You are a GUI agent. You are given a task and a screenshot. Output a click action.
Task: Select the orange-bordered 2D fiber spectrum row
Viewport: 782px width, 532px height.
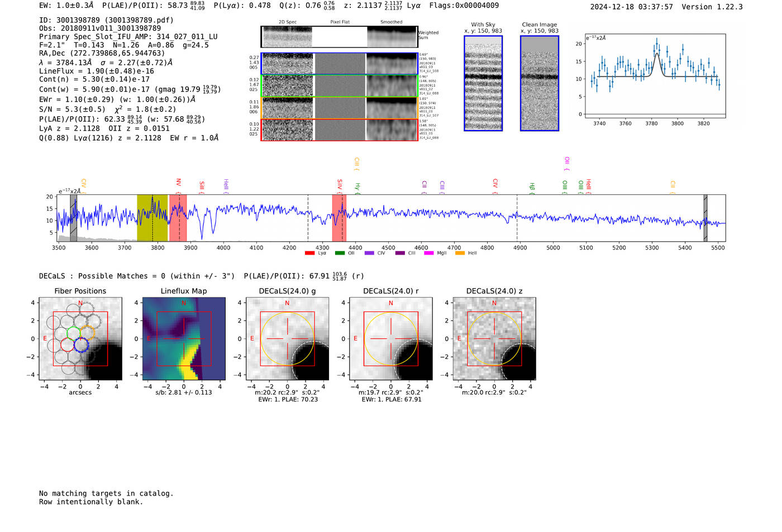tap(339, 108)
